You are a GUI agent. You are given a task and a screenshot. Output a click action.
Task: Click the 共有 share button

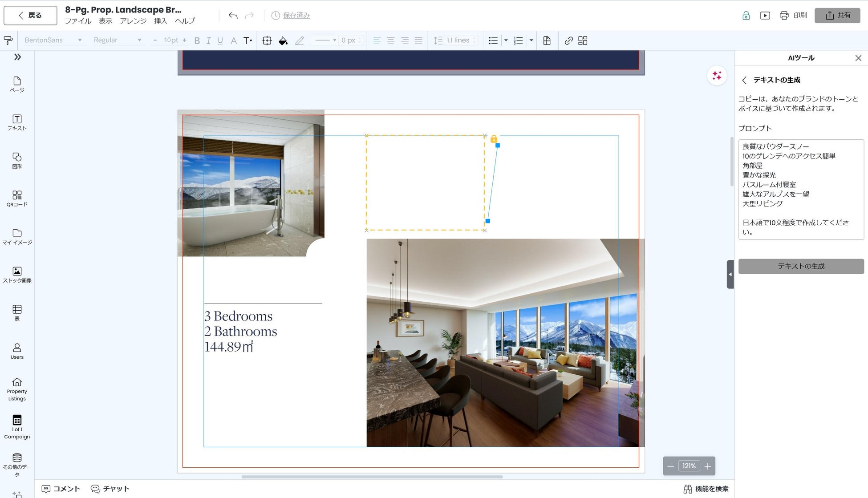[837, 16]
